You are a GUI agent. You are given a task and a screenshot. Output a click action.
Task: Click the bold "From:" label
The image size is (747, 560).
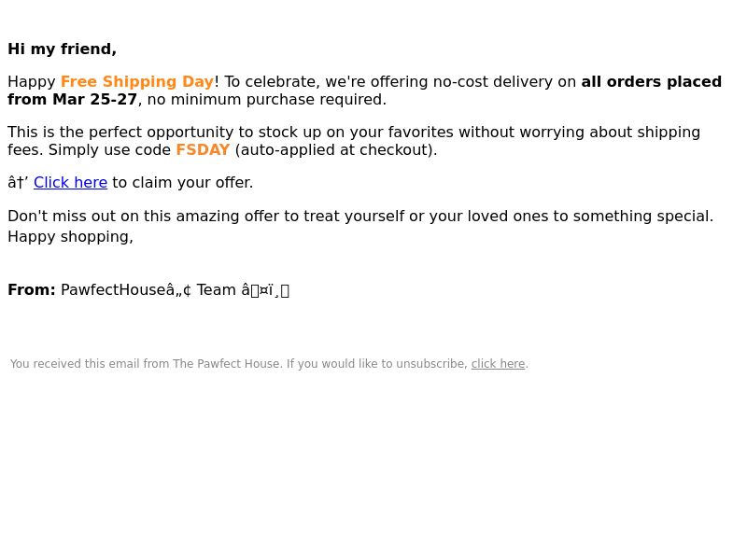click(x=32, y=290)
